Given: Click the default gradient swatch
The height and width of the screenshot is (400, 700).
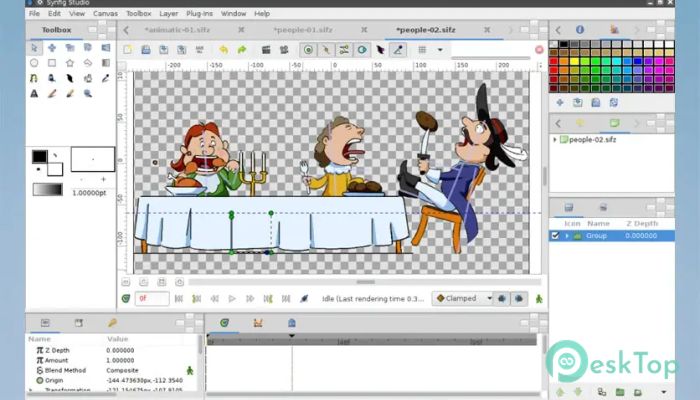Looking at the screenshot, I should click(x=47, y=190).
